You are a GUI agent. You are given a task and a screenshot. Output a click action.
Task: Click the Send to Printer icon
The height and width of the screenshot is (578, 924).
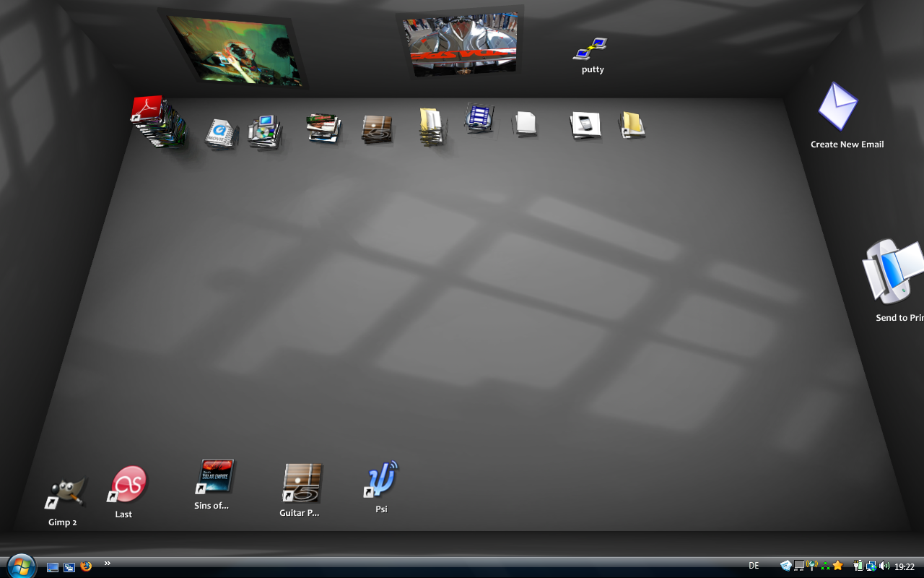click(x=894, y=272)
